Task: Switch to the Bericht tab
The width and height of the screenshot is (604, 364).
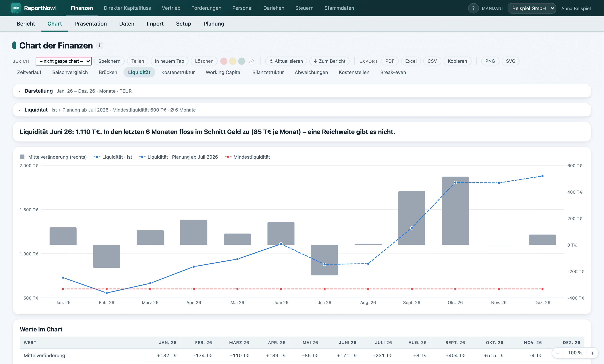Action: click(26, 24)
